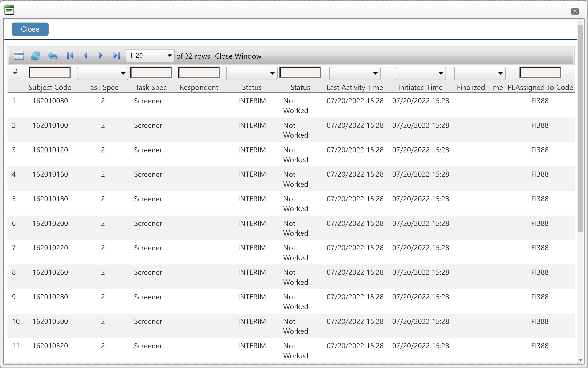Select subject code 162010260
This screenshot has width=588, height=368.
[x=50, y=272]
